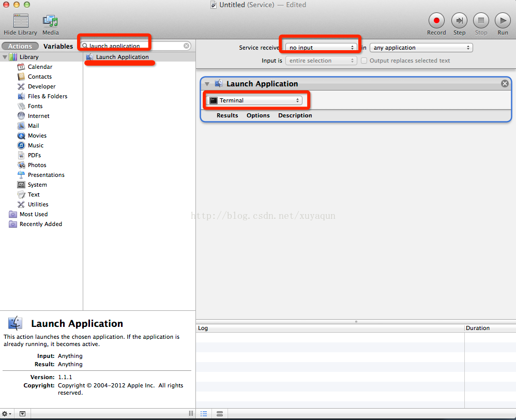Select the PDFs category
The image size is (516, 420).
[34, 155]
